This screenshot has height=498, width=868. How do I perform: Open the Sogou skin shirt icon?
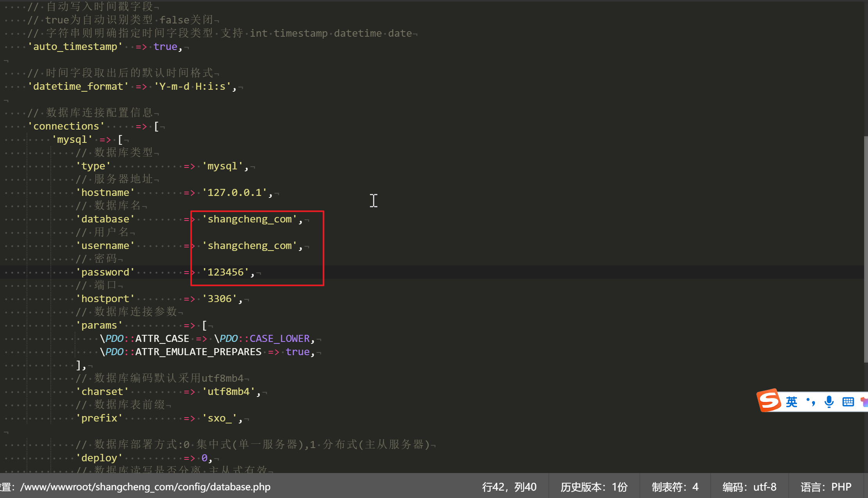[x=864, y=402]
